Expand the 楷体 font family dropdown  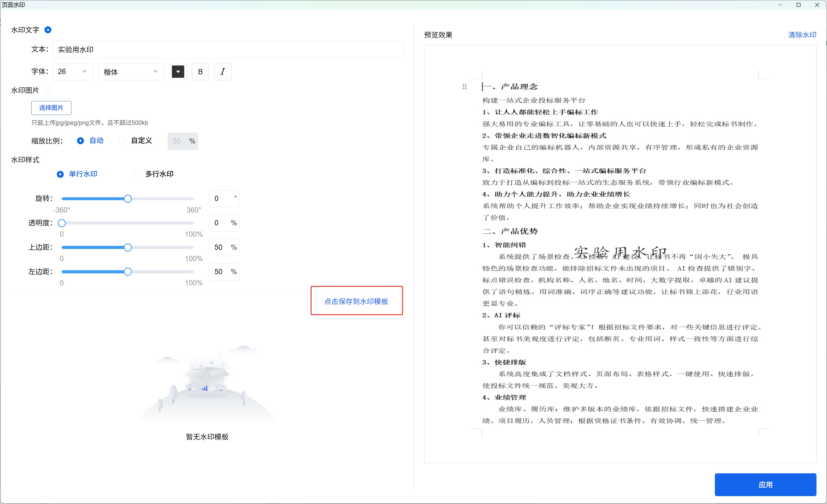click(131, 71)
